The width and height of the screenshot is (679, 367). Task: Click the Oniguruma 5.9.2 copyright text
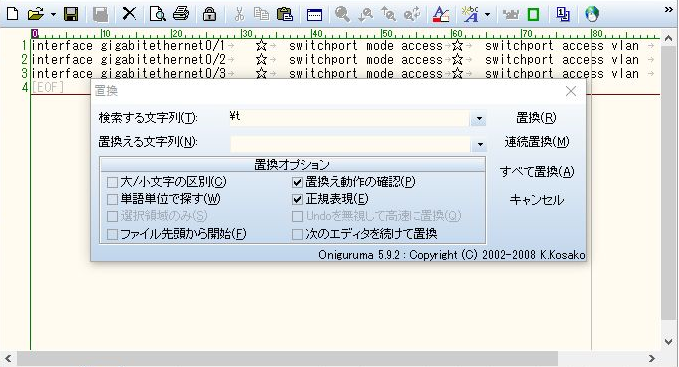point(452,254)
